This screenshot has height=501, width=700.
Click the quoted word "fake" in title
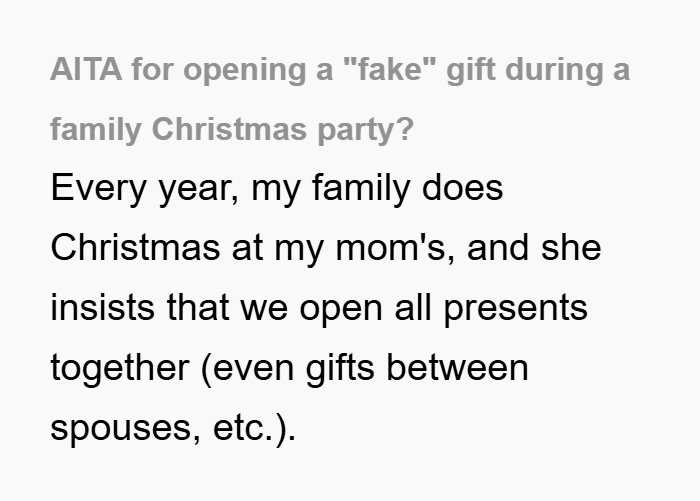tap(390, 70)
